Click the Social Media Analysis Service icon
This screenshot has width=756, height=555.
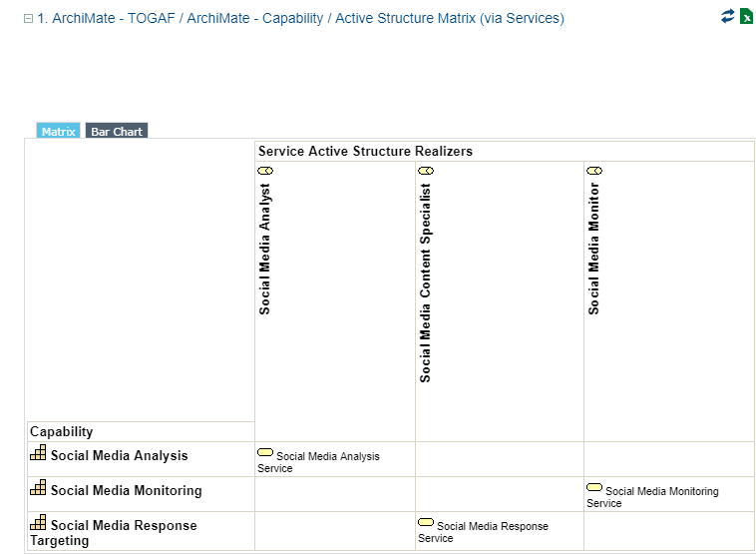(x=265, y=453)
